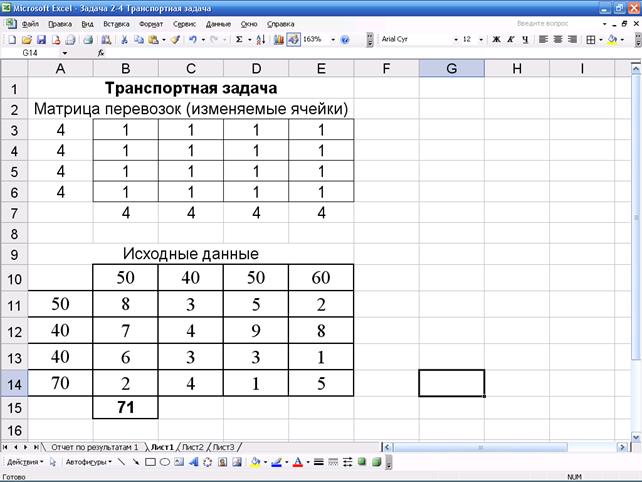
Task: Create a new blank workbook
Action: [12, 40]
